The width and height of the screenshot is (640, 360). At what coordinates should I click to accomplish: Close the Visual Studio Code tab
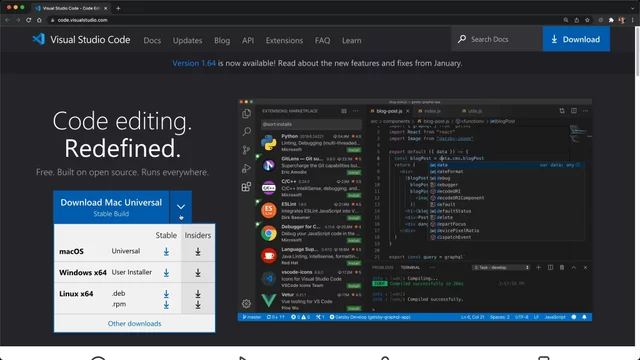[x=105, y=8]
